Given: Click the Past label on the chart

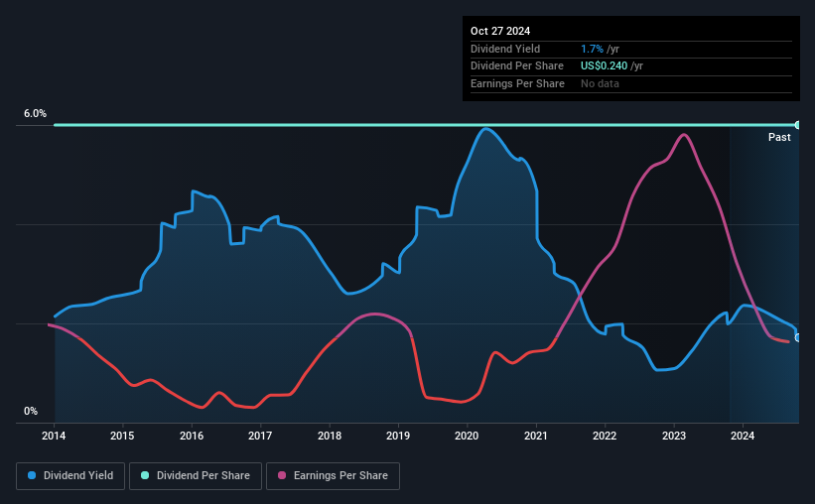Looking at the screenshot, I should click(x=779, y=137).
